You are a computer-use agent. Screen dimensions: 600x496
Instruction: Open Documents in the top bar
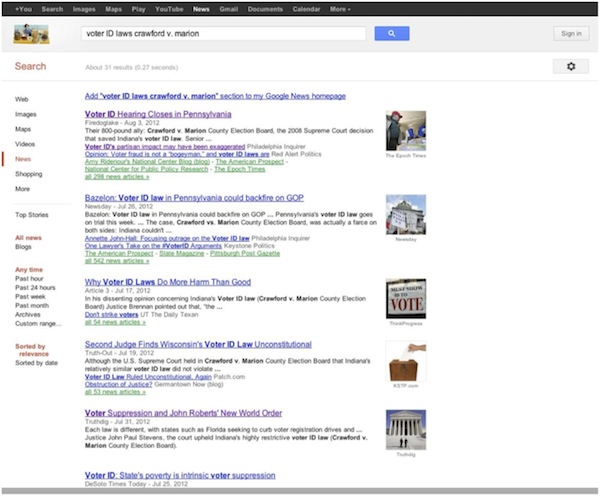pos(265,9)
